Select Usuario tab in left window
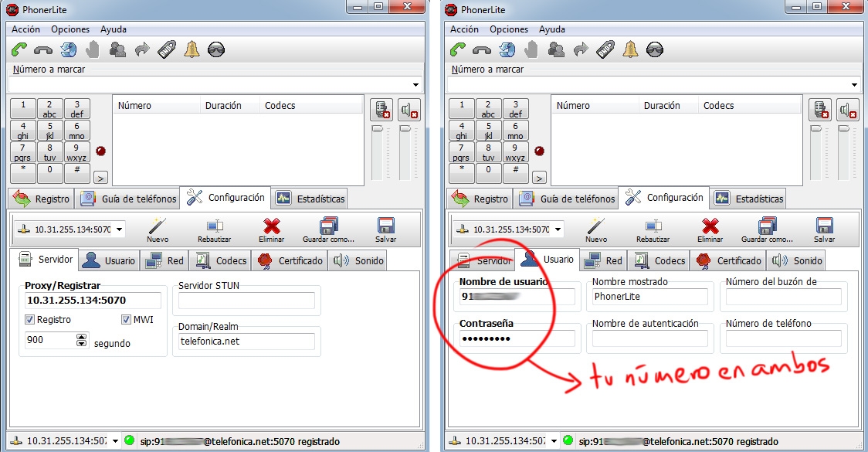The image size is (868, 452). pos(108,261)
